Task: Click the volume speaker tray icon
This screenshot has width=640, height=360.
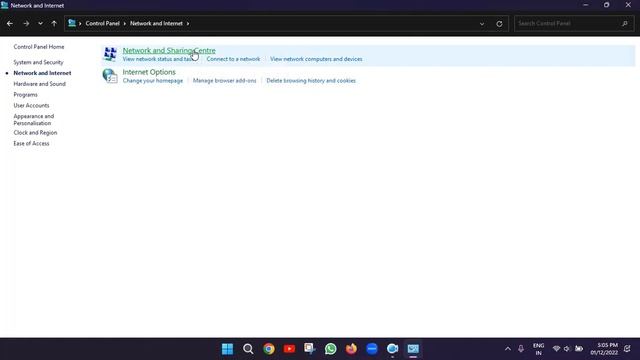Action: pyautogui.click(x=567, y=349)
